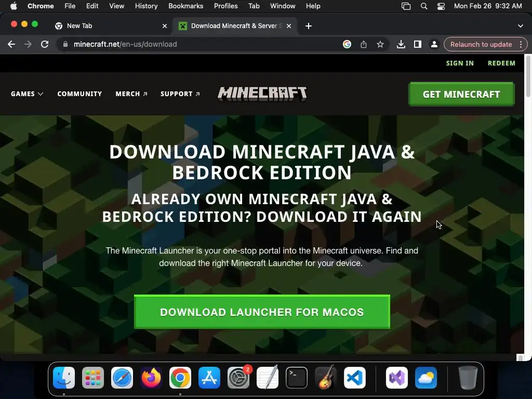Screen dimensions: 532x399
Task: Reload the Minecraft download page
Action: point(45,44)
